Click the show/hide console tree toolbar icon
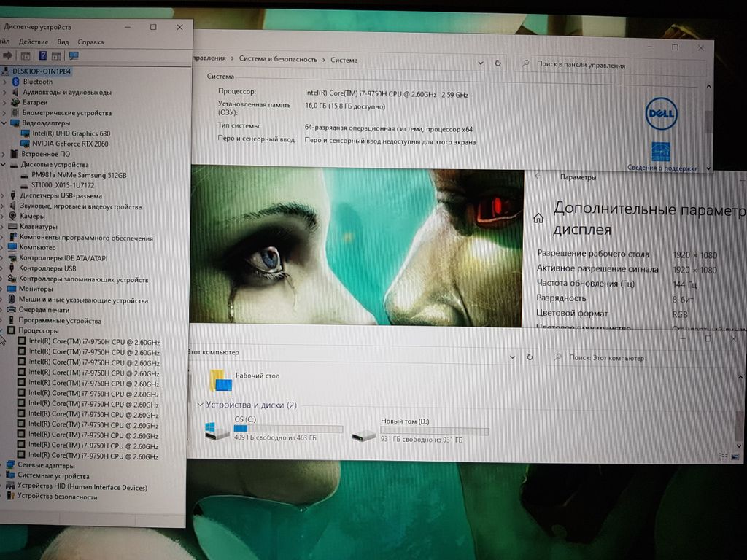The height and width of the screenshot is (560, 747). click(26, 56)
